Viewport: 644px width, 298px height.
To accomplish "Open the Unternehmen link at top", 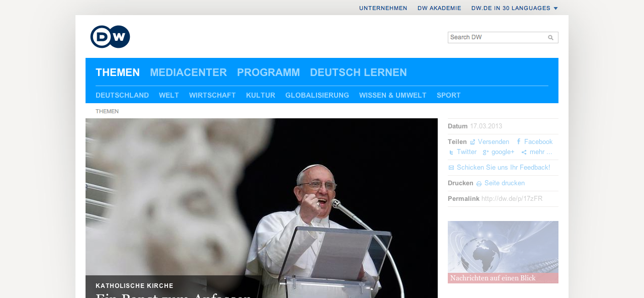I will click(383, 8).
